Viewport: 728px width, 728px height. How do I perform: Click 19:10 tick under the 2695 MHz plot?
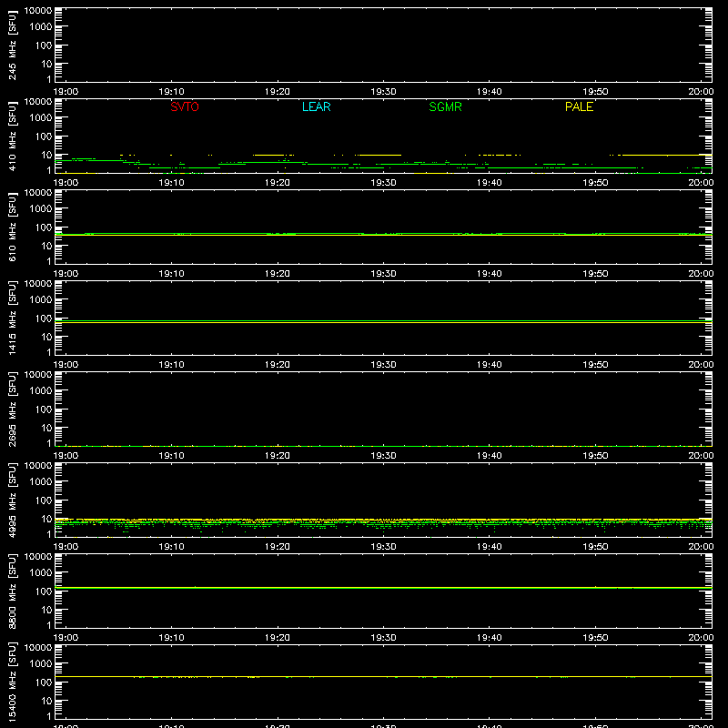pyautogui.click(x=171, y=456)
